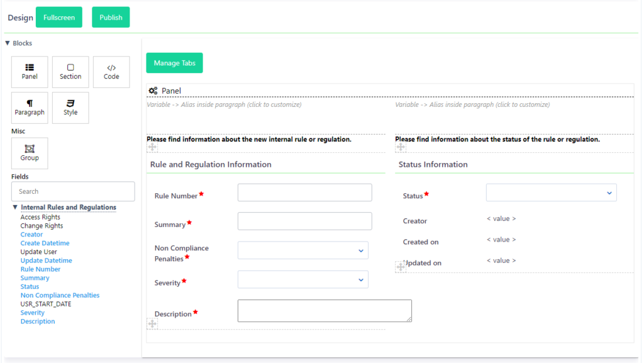Screen dimensions: 644x363
Task: Open the Severity dropdown
Action: point(303,279)
